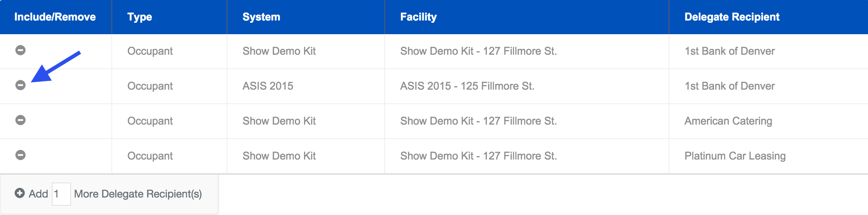Sort by the Facility column header

418,17
